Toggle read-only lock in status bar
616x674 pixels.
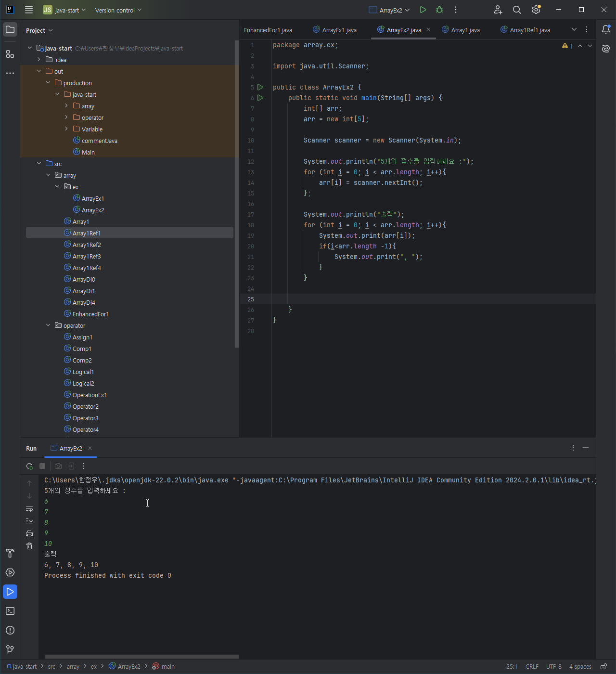tap(603, 667)
